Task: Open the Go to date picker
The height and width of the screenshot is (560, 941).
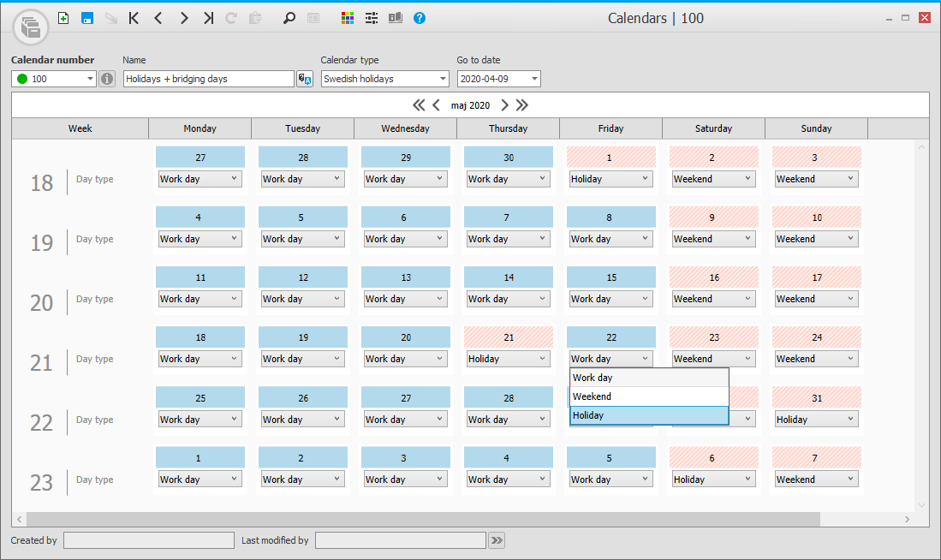Action: click(x=534, y=79)
